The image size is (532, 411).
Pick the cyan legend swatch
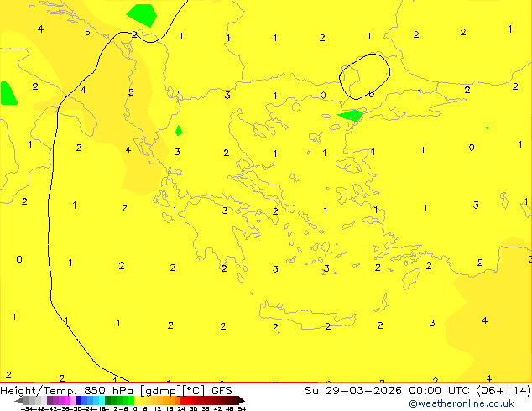[x=102, y=400]
